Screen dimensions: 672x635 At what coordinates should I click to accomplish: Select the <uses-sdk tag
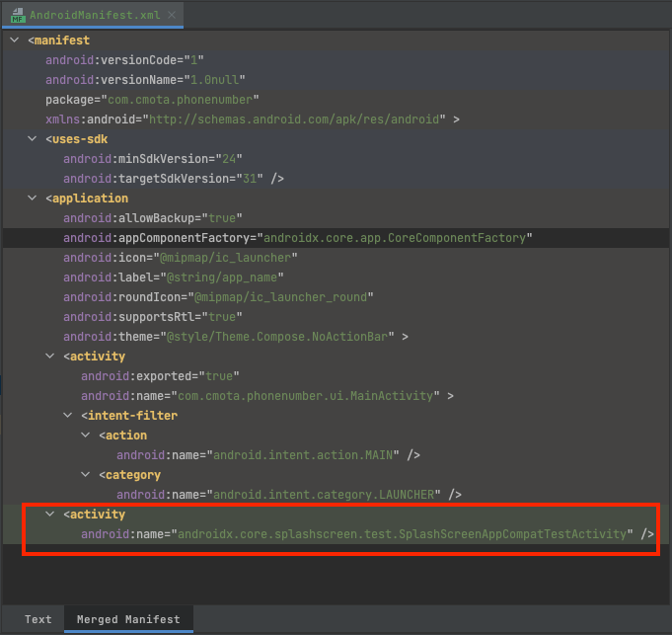point(76,139)
